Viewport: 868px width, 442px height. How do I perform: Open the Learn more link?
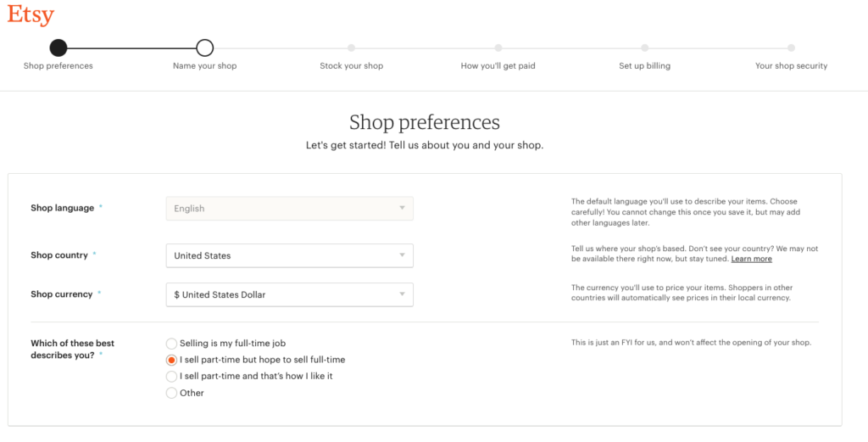coord(751,259)
